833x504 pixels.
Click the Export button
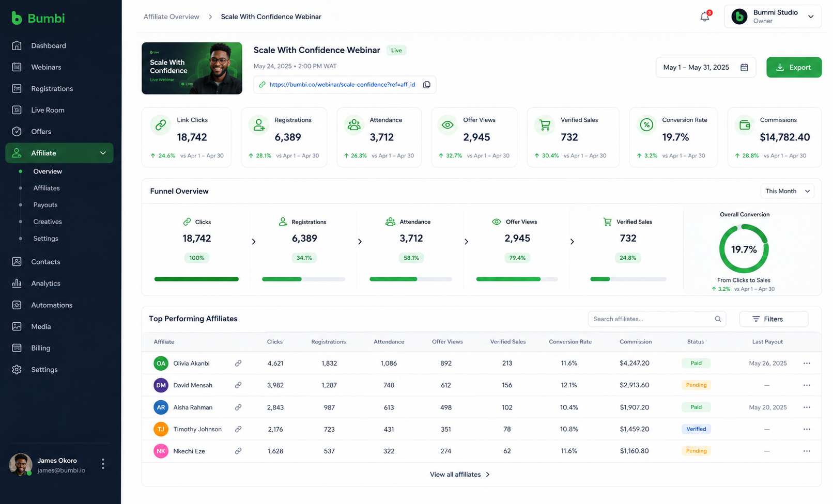(794, 68)
